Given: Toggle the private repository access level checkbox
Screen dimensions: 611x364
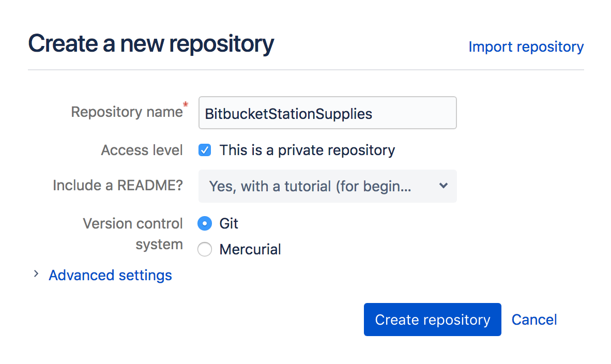Looking at the screenshot, I should click(x=205, y=150).
